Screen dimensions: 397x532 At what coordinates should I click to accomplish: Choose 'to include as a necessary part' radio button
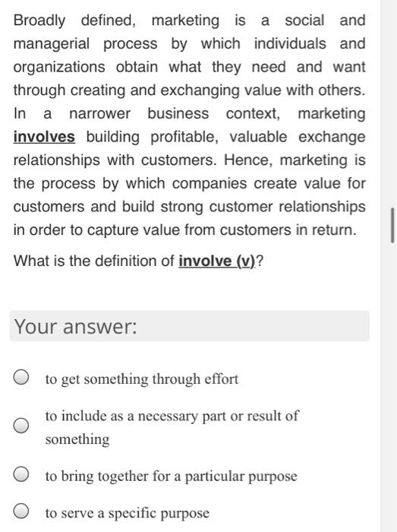point(21,425)
